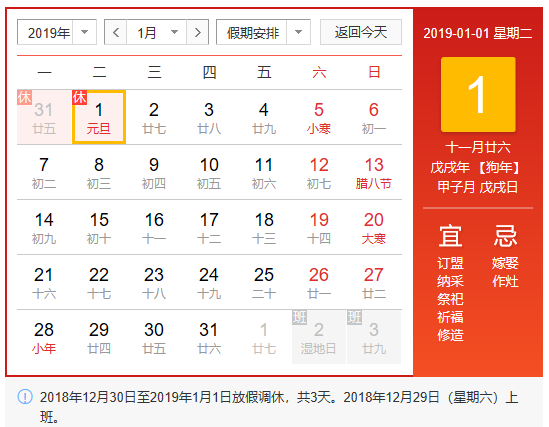The height and width of the screenshot is (427, 549).
Task: Go to previous month arrow
Action: click(116, 33)
